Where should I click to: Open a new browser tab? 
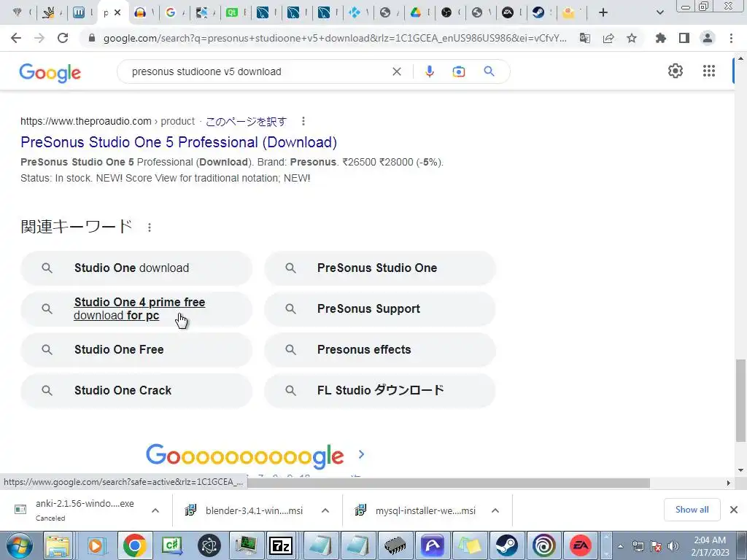(x=603, y=12)
